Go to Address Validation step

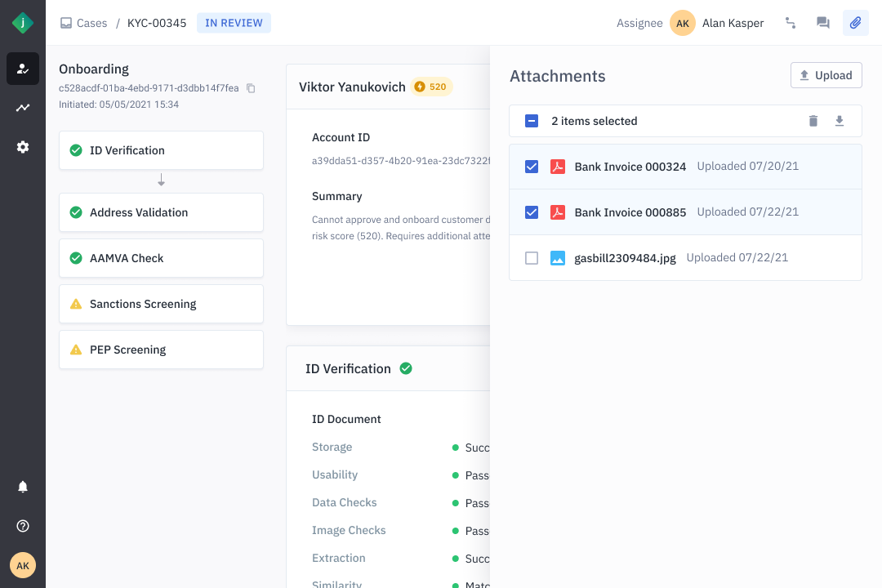pyautogui.click(x=161, y=212)
